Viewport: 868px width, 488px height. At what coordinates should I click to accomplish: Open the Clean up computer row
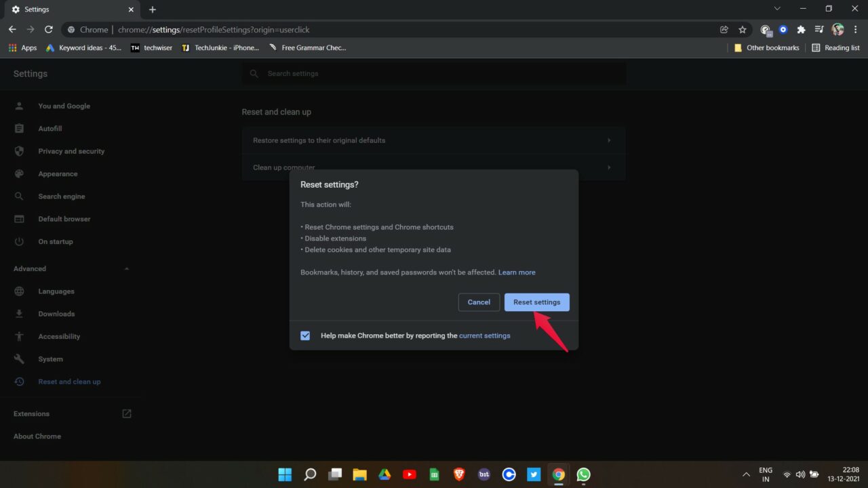coord(434,167)
